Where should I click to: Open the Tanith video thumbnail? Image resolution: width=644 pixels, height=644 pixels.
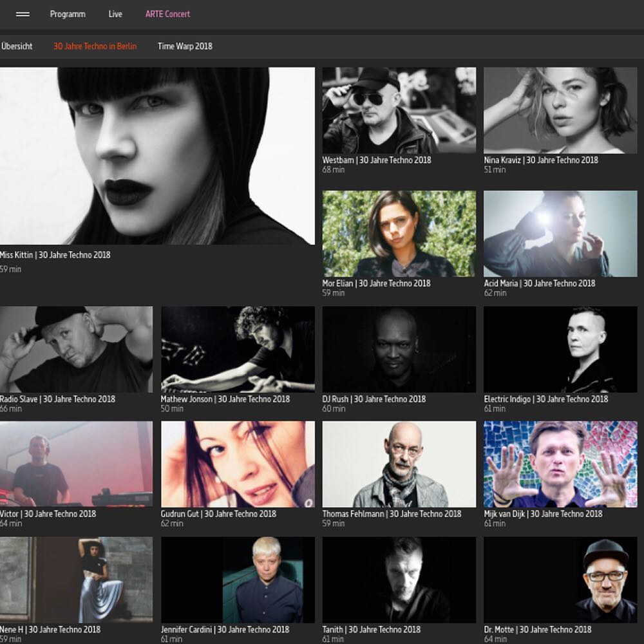pos(399,580)
